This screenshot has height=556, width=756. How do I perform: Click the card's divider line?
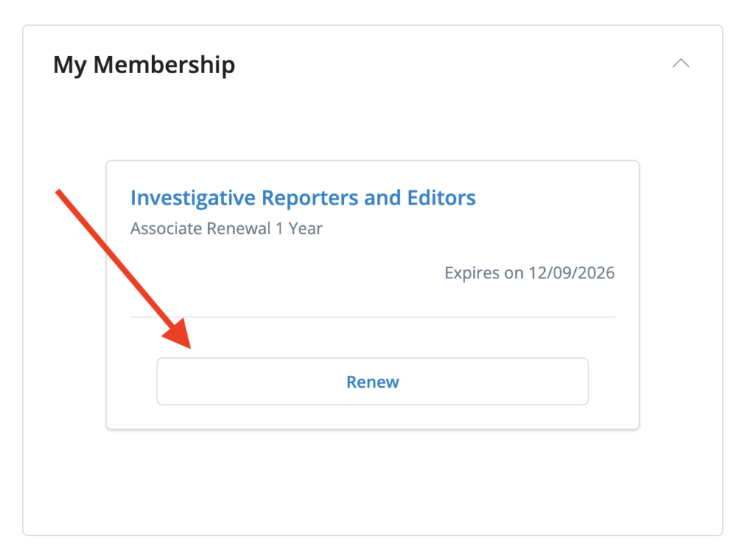click(x=373, y=318)
